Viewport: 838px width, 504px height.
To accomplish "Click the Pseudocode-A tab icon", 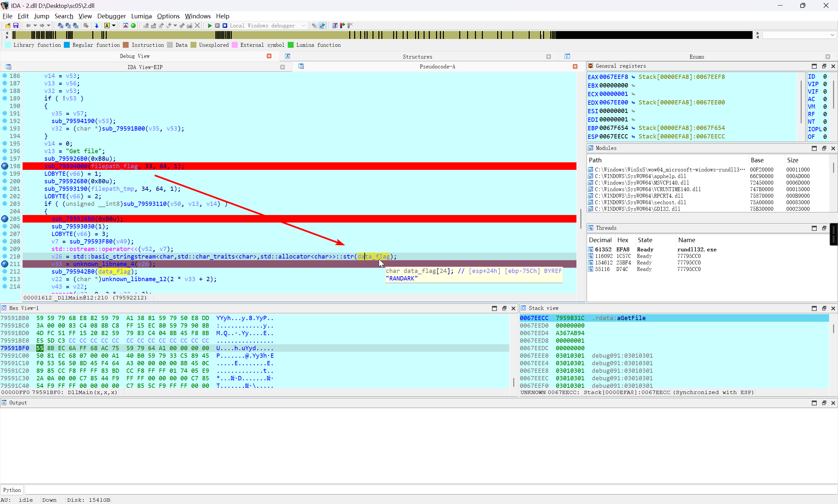I will pos(301,66).
